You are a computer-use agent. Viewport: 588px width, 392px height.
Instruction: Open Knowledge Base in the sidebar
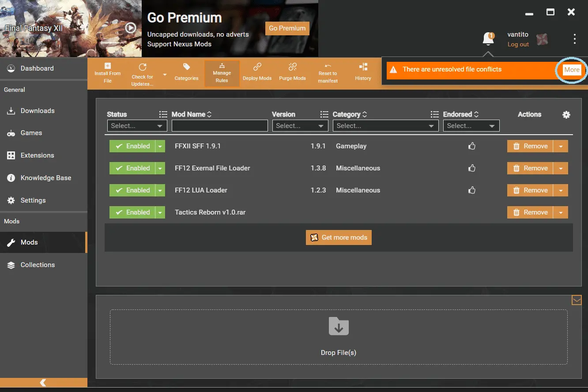(43, 178)
